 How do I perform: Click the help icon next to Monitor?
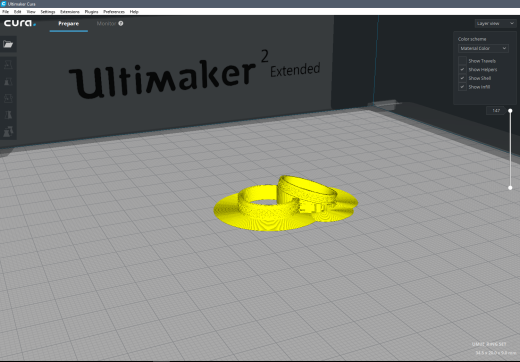tap(121, 23)
